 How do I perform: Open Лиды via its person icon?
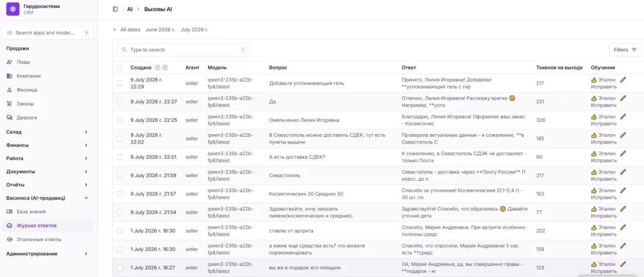point(9,62)
